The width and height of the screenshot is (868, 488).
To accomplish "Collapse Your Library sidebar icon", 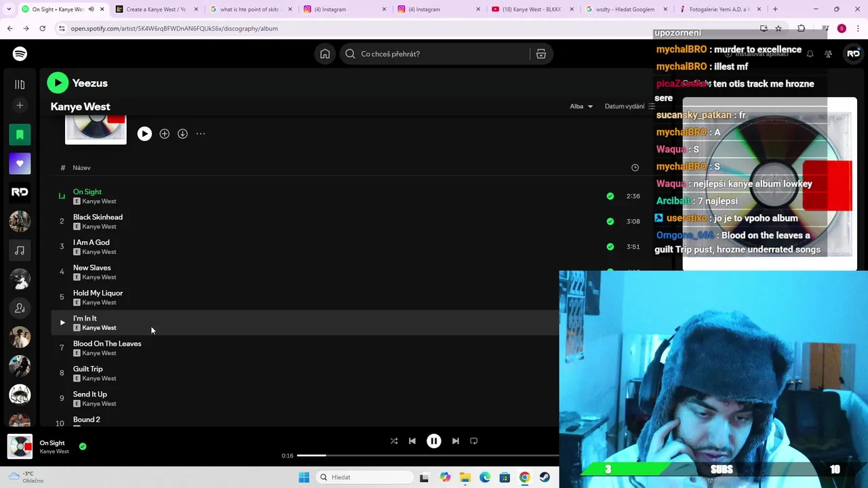I will tap(20, 84).
